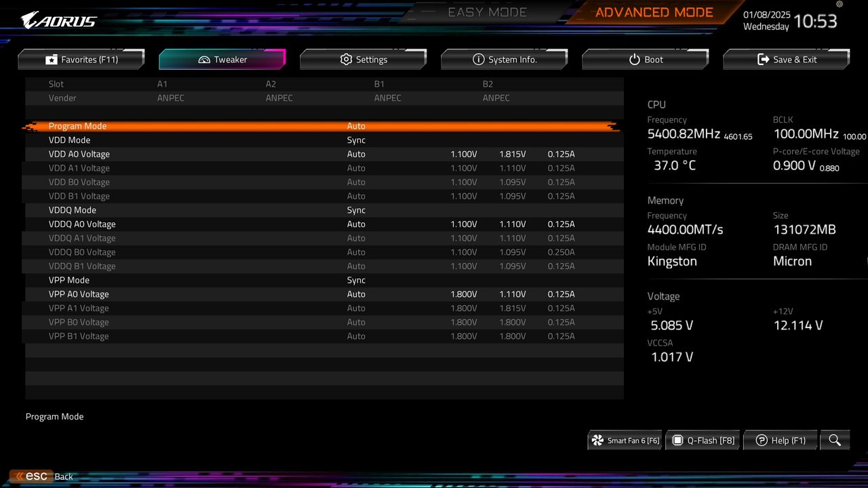Click the VPP B0 Voltage row label

[79, 322]
